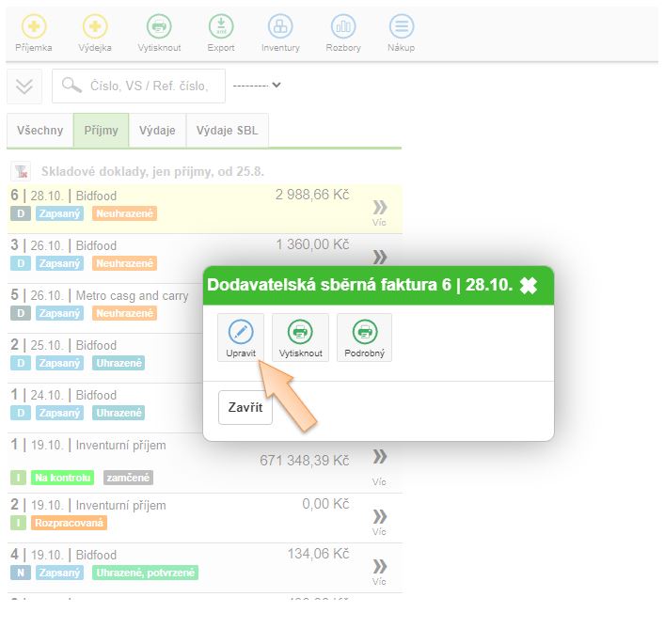The width and height of the screenshot is (664, 644).
Task: Click the Nákup toolbar icon
Action: click(x=402, y=27)
